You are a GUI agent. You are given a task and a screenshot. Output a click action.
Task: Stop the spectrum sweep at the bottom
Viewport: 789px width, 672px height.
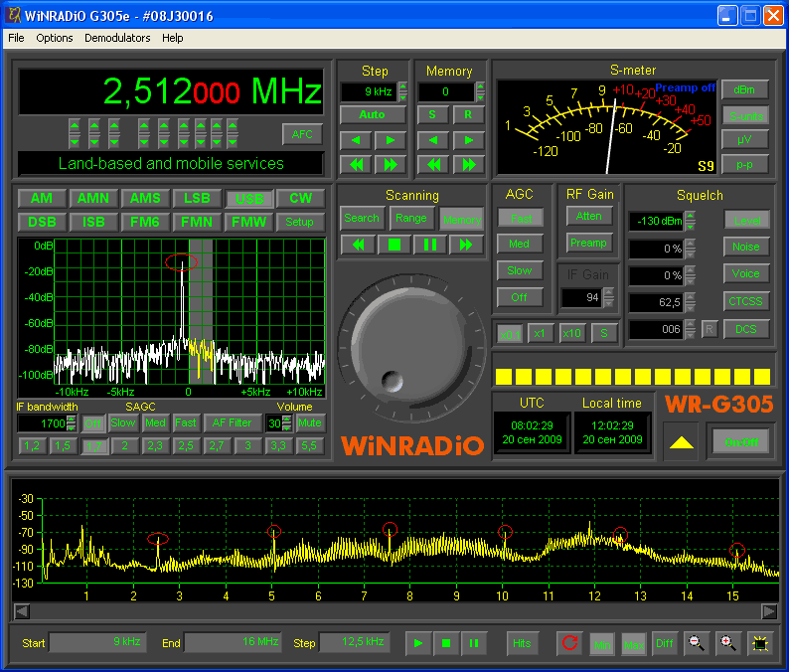pos(446,643)
